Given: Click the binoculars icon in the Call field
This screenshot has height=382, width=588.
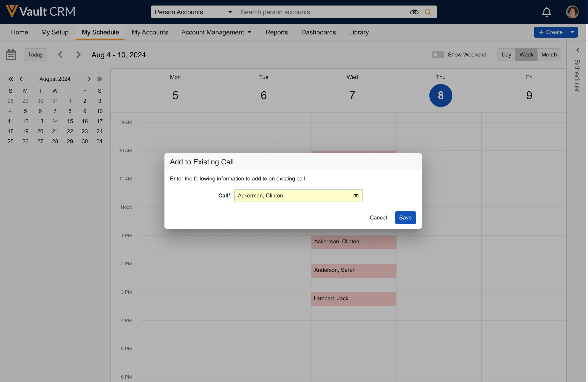Looking at the screenshot, I should point(356,196).
